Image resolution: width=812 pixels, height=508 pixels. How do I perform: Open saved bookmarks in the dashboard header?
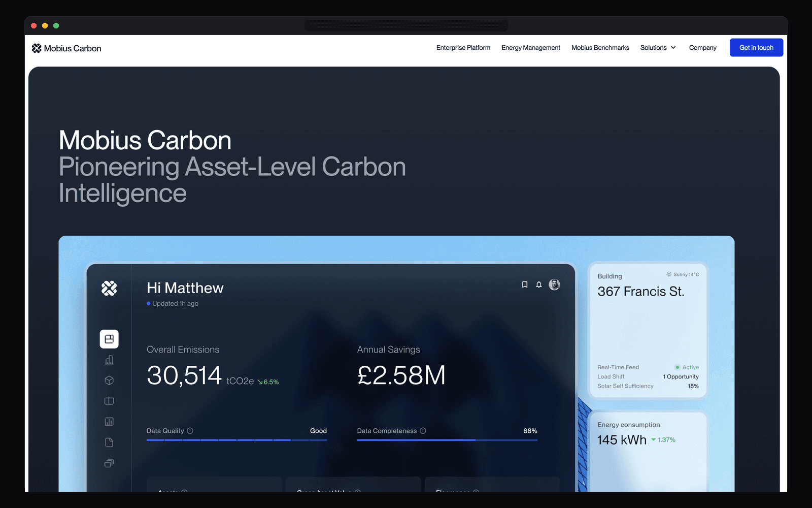click(x=525, y=284)
